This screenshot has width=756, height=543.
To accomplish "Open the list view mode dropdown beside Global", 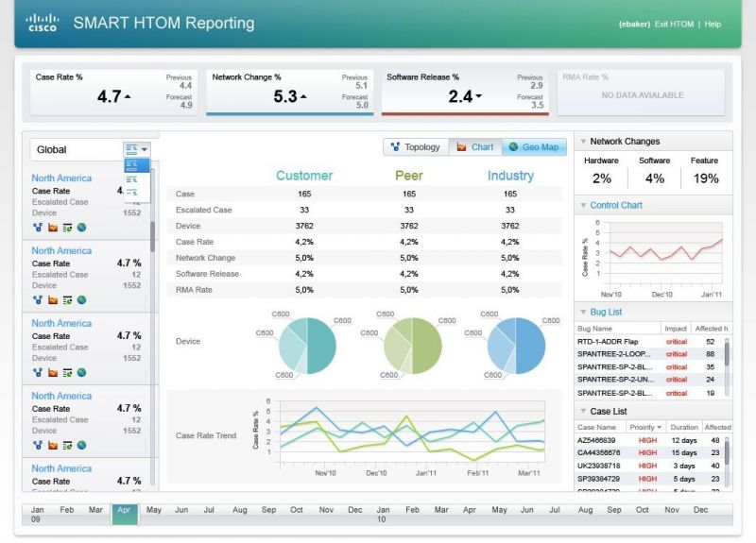I will coord(136,149).
